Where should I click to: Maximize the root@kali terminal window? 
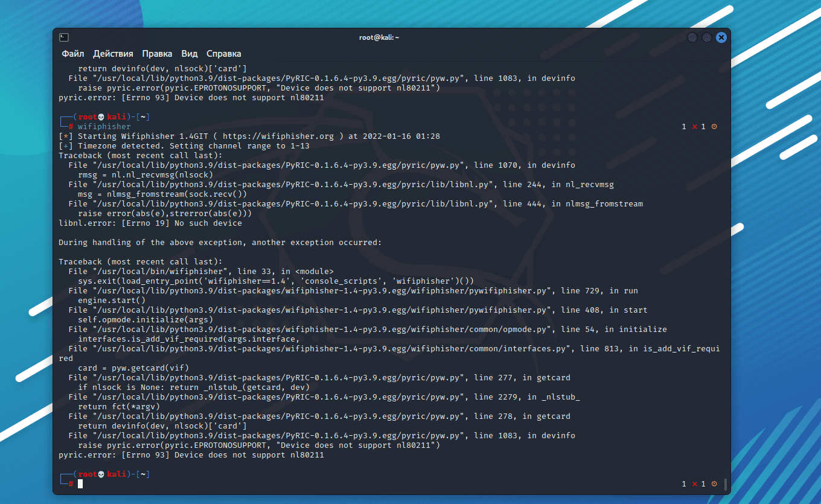click(707, 37)
